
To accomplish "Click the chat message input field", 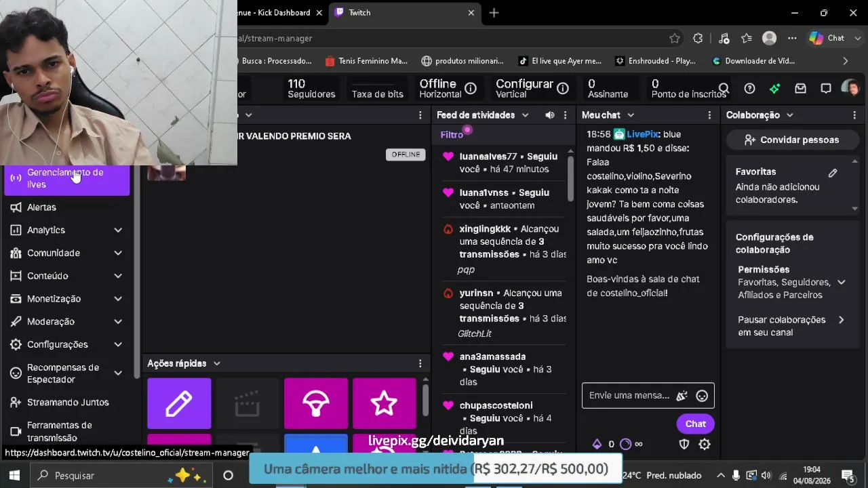I will pyautogui.click(x=629, y=396).
